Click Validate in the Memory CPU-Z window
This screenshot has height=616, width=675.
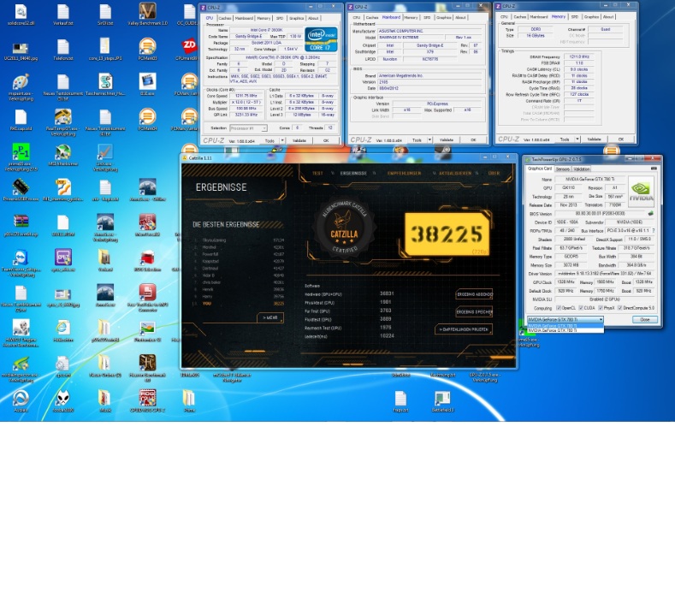[594, 139]
